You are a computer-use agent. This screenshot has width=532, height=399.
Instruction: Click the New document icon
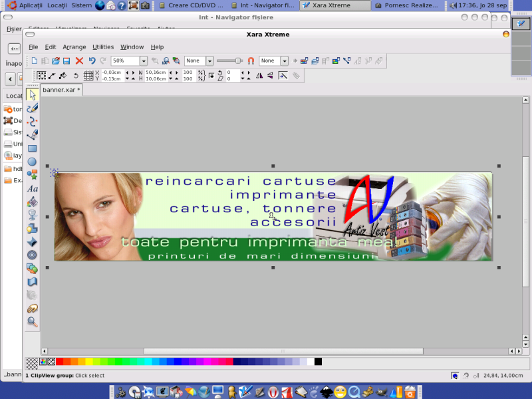(35, 61)
